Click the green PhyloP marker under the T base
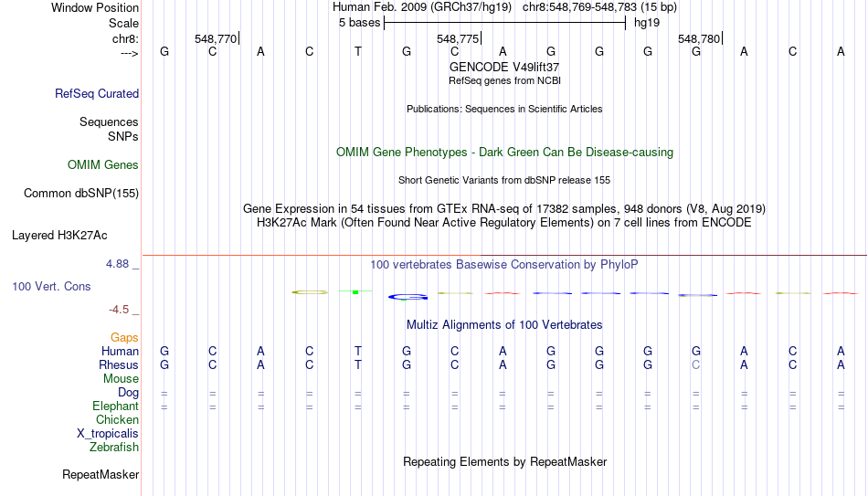The height and width of the screenshot is (496, 868). (355, 291)
